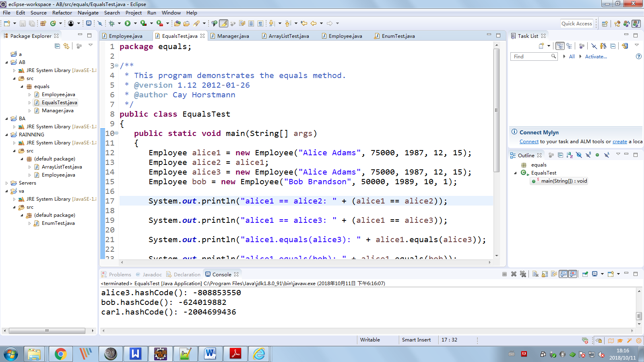
Task: Expand Employee.java under equals package
Action: (x=29, y=95)
